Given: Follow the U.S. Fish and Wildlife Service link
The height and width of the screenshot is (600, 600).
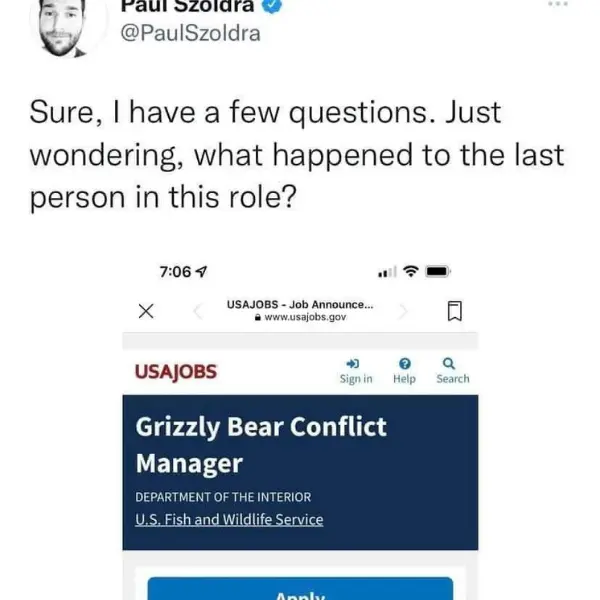Looking at the screenshot, I should pos(229,520).
